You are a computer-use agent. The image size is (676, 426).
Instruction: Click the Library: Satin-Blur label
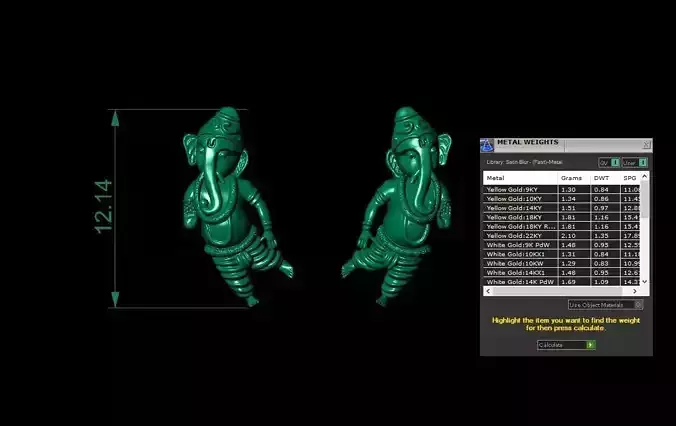click(x=524, y=162)
